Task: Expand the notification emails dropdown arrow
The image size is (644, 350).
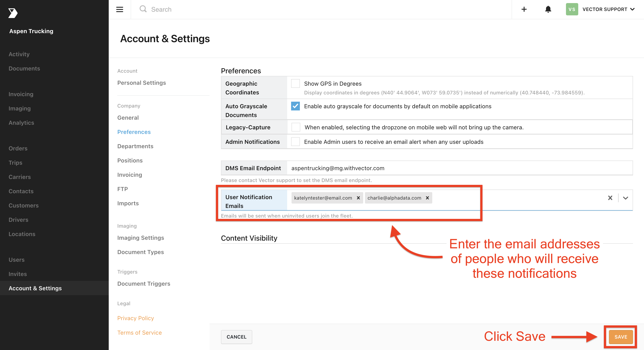Action: click(x=626, y=198)
